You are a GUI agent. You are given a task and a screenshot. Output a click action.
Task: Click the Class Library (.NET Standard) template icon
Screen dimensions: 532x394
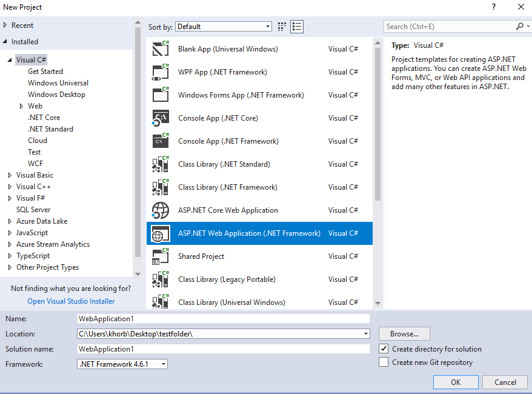coord(161,164)
